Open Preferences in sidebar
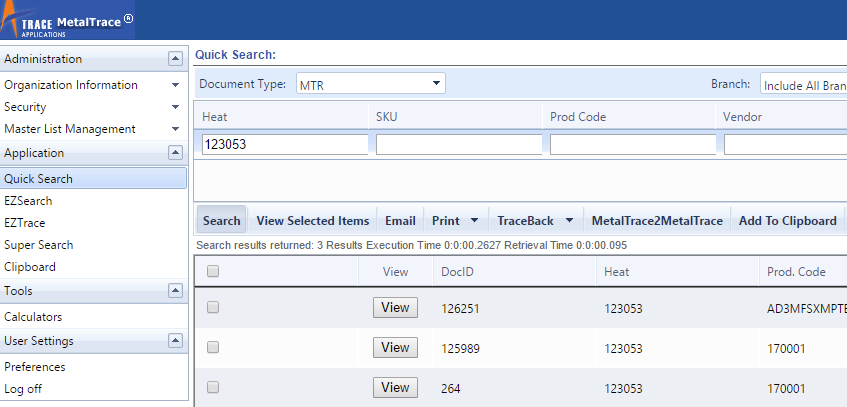Image resolution: width=847 pixels, height=407 pixels. pyautogui.click(x=35, y=366)
